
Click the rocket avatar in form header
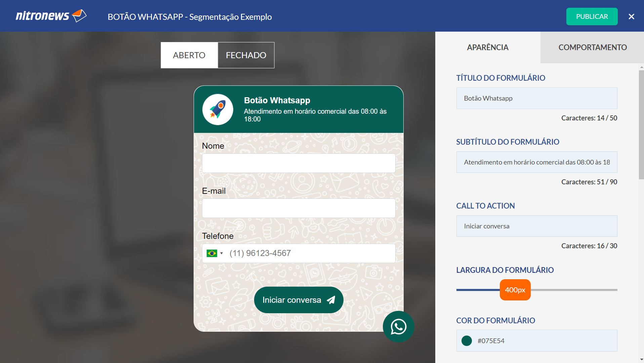[x=218, y=109]
